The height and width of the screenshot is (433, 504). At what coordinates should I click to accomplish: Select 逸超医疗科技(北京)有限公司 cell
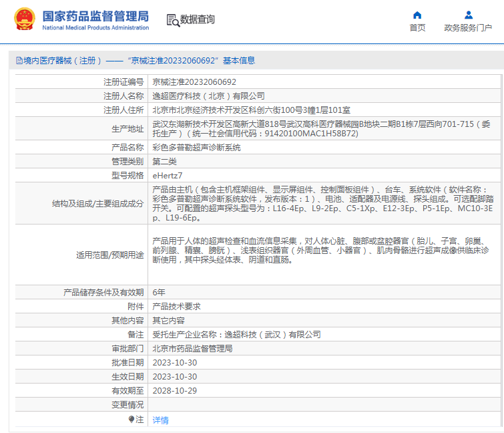(208, 96)
